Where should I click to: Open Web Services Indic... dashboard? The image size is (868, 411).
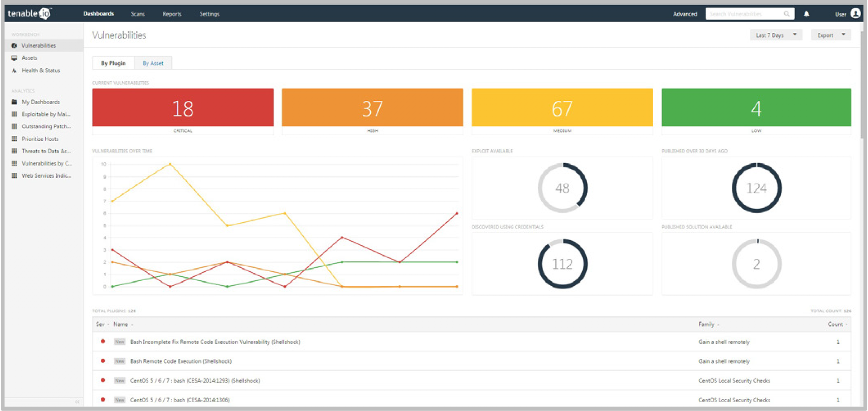pos(46,176)
